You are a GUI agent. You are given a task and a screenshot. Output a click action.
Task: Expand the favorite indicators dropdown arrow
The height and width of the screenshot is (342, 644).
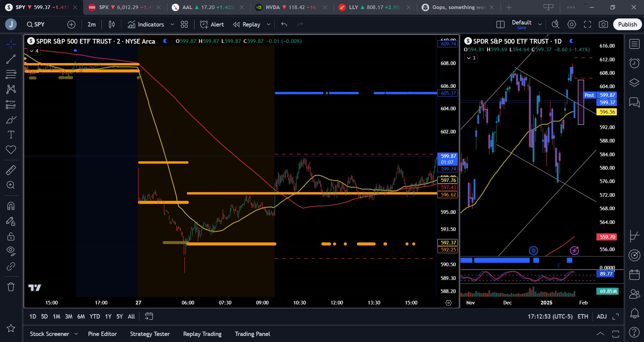coord(172,24)
